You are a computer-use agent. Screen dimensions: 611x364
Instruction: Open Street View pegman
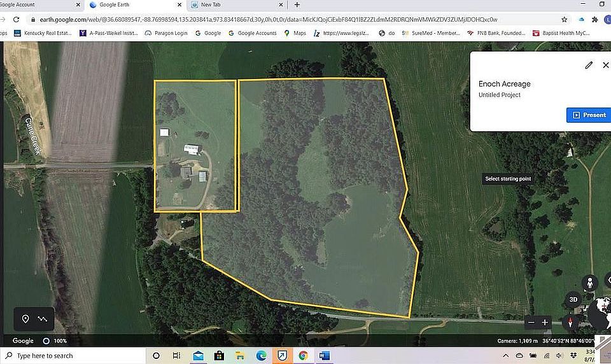coord(590,283)
